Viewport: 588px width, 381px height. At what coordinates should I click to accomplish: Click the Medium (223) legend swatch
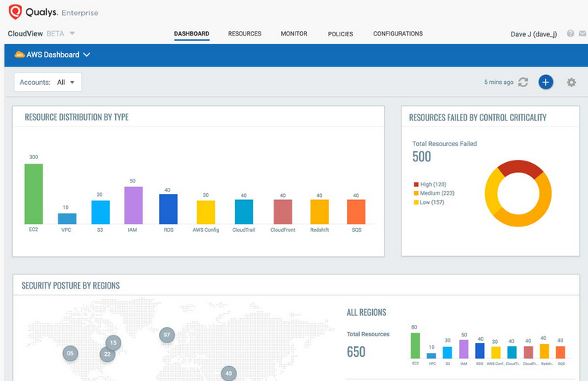[x=416, y=193]
